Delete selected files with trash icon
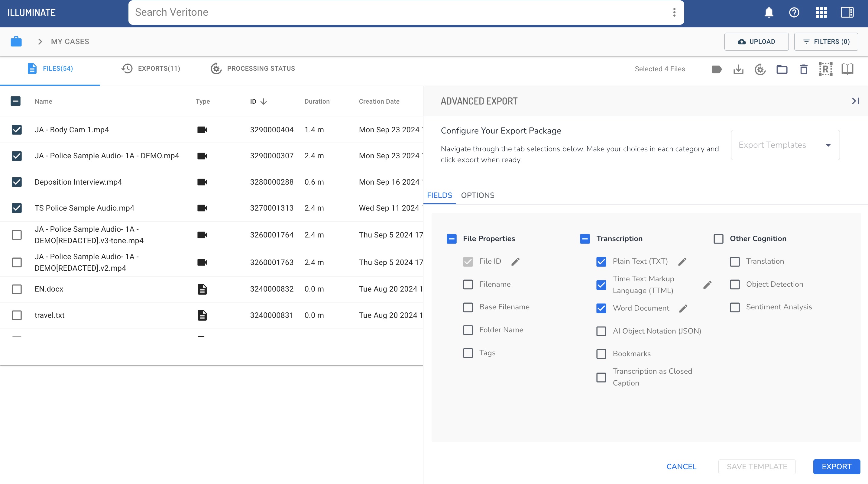Viewport: 868px width, 484px height. click(x=804, y=69)
